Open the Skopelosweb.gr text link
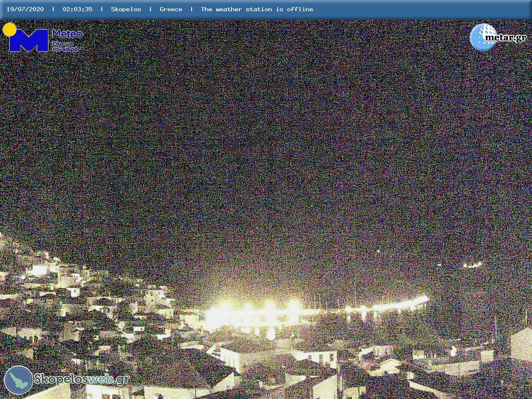The width and height of the screenshot is (532, 399). [81, 379]
